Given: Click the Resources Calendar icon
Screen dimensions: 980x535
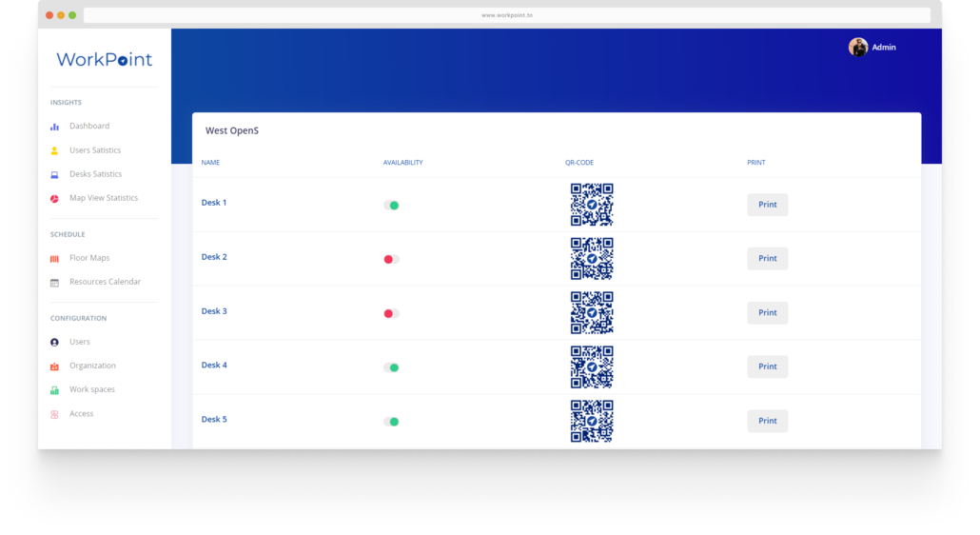Looking at the screenshot, I should pos(54,283).
